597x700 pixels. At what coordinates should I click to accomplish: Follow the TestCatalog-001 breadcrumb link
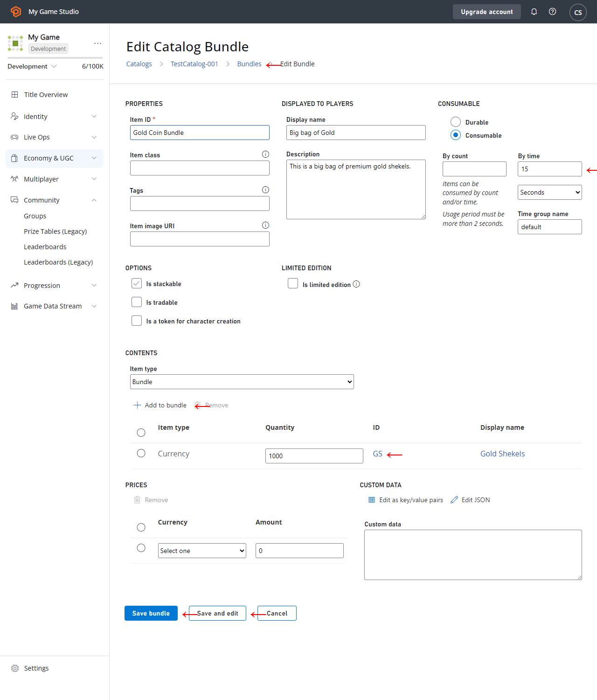coord(194,64)
